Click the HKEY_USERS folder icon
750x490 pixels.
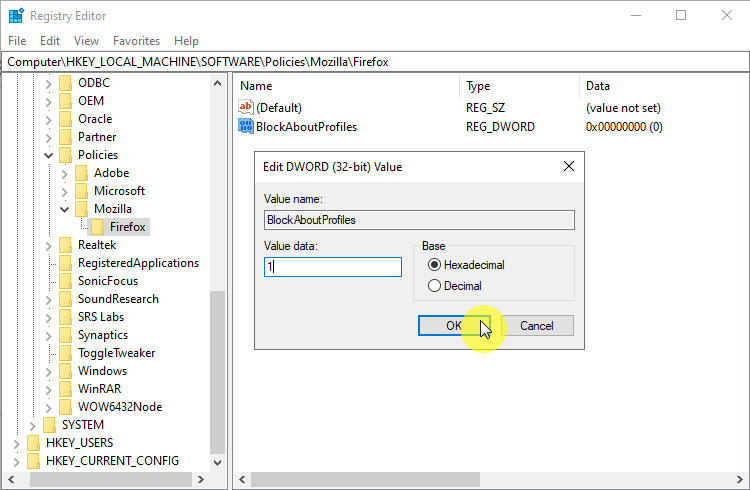coord(34,443)
